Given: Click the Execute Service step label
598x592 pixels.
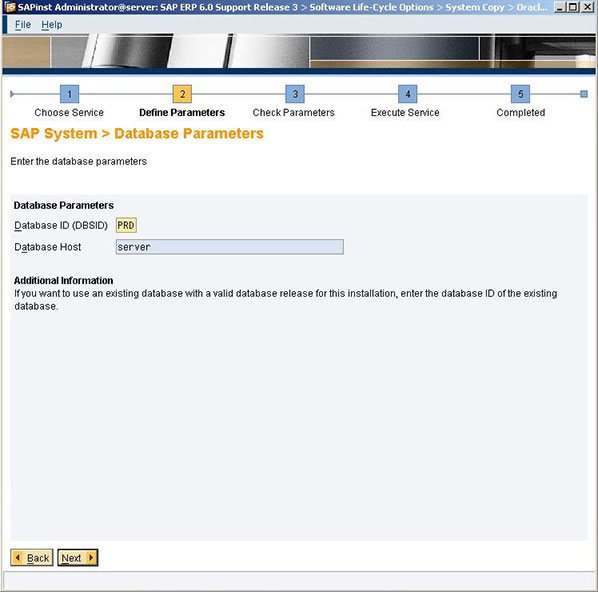Looking at the screenshot, I should pos(405,113).
